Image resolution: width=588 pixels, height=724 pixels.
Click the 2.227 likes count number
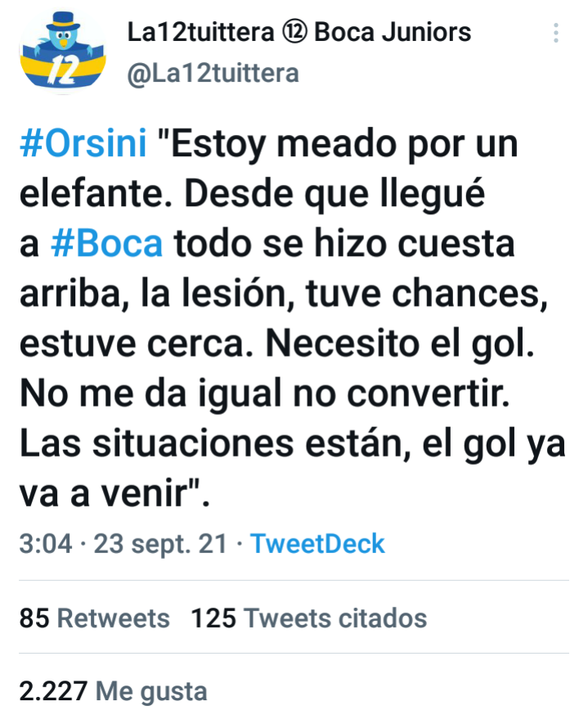click(53, 691)
